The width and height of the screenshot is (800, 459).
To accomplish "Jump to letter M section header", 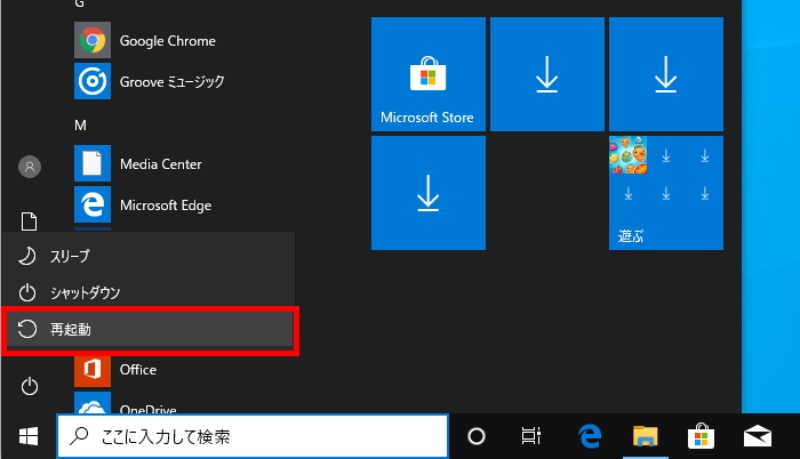I will (82, 125).
